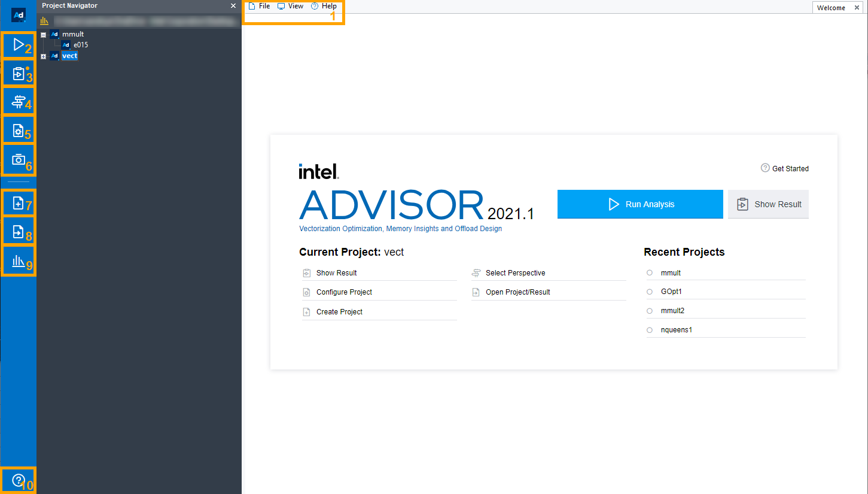Open the File menu
This screenshot has height=494, width=868.
click(259, 6)
